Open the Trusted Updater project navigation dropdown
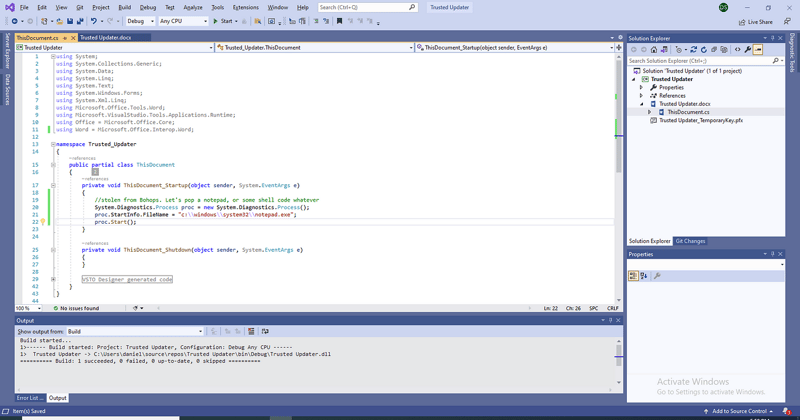The width and height of the screenshot is (800, 420). [x=114, y=47]
